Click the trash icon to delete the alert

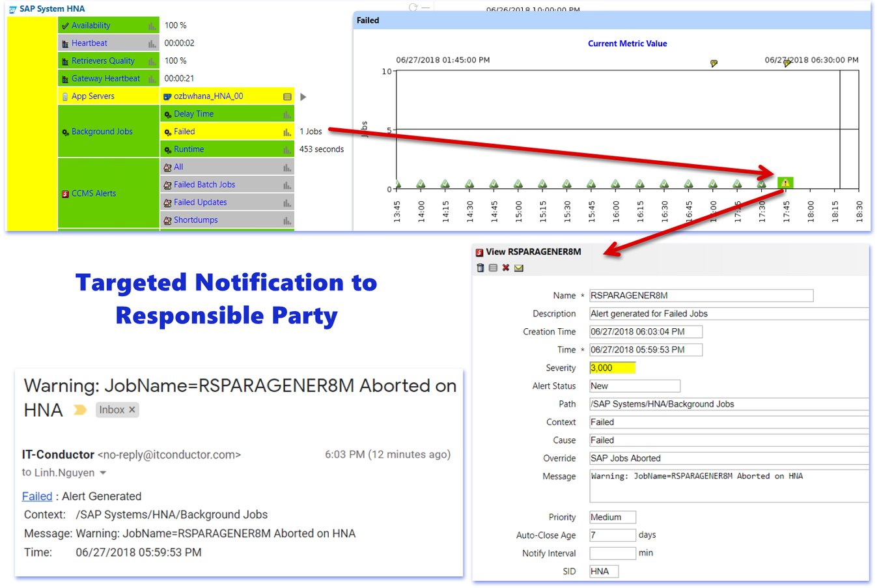pyautogui.click(x=480, y=268)
